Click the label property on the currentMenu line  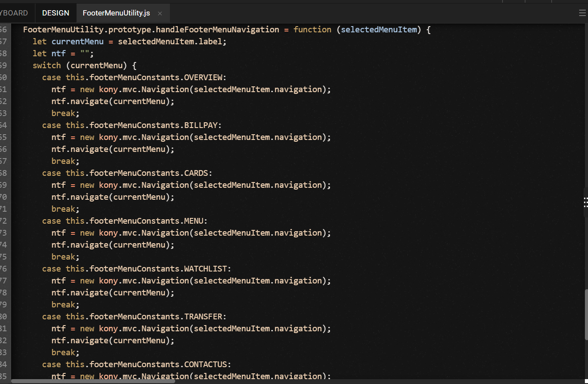point(215,42)
